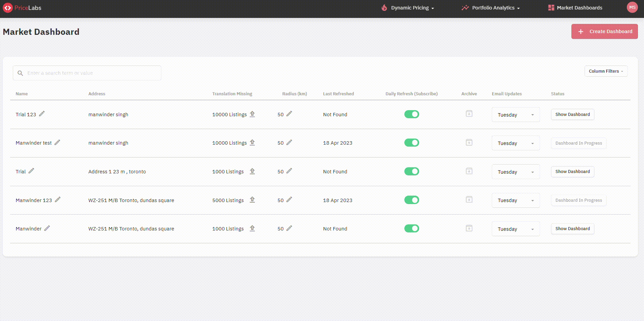Archive the Address 1 23 m dashboard

click(469, 171)
